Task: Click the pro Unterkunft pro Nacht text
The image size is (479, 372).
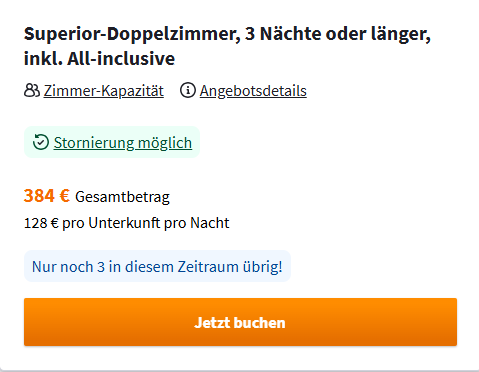Action: click(146, 223)
